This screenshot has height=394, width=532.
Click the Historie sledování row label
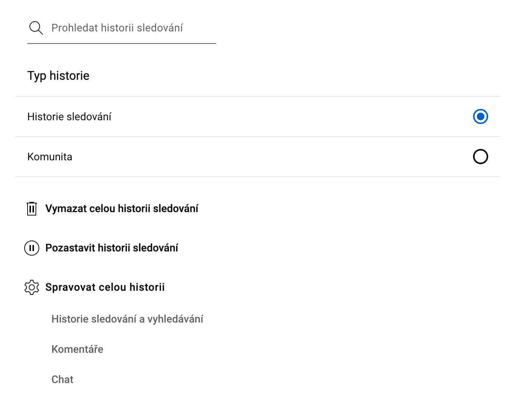(69, 117)
